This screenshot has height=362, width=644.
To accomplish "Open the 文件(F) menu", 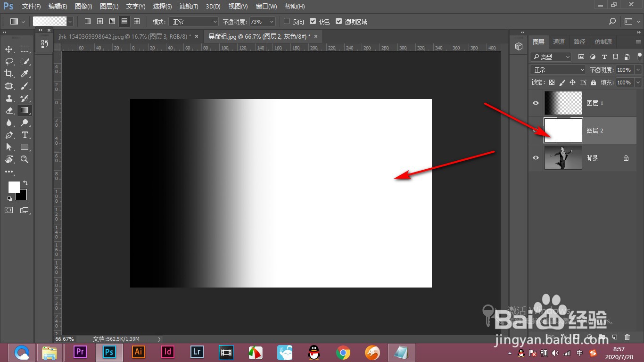I will click(32, 7).
